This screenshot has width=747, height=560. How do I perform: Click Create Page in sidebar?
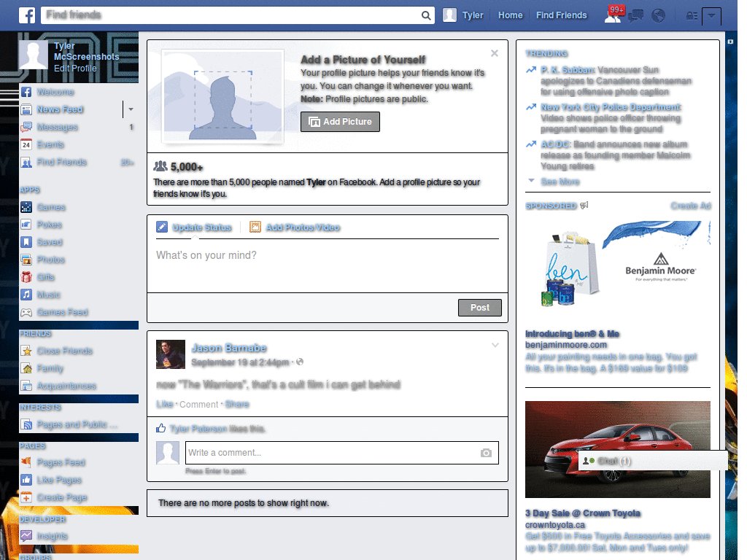[x=62, y=497]
